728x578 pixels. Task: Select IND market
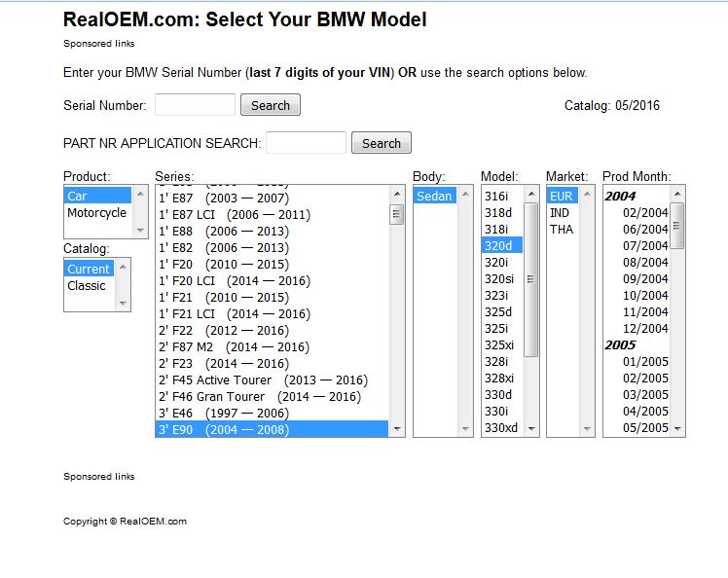click(x=563, y=213)
